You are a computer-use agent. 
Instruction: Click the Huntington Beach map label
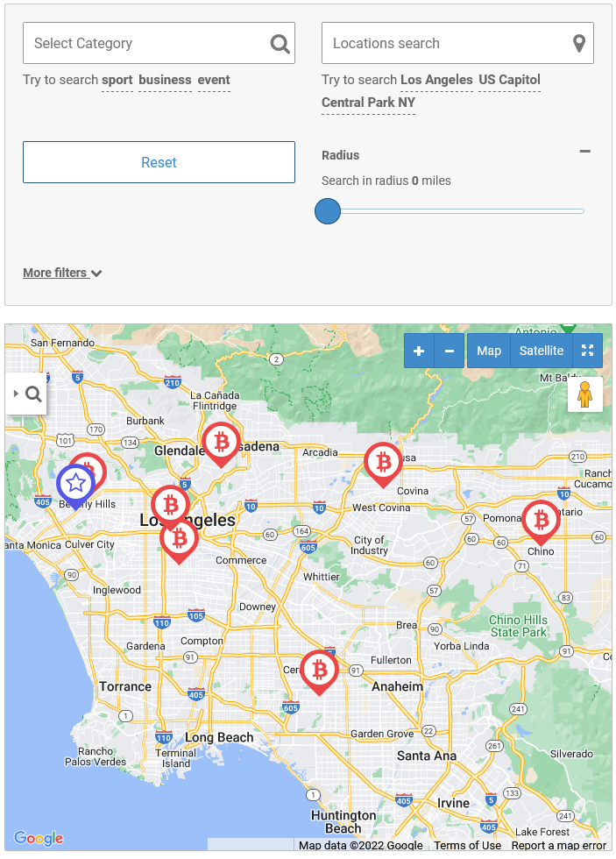343,822
